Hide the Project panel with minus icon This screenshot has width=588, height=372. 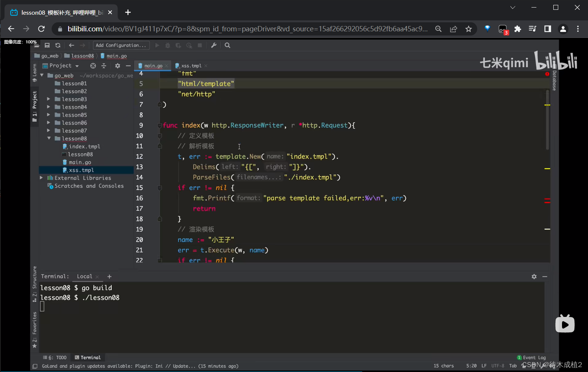128,66
